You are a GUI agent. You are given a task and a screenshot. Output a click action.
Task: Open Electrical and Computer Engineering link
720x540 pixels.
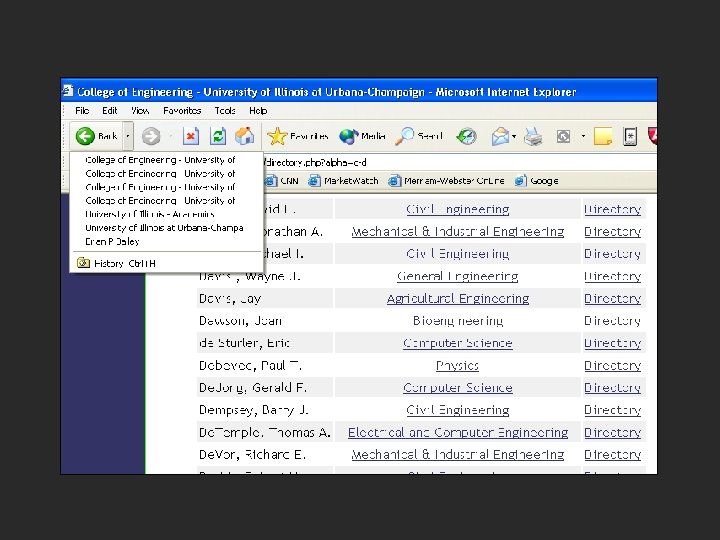click(457, 433)
